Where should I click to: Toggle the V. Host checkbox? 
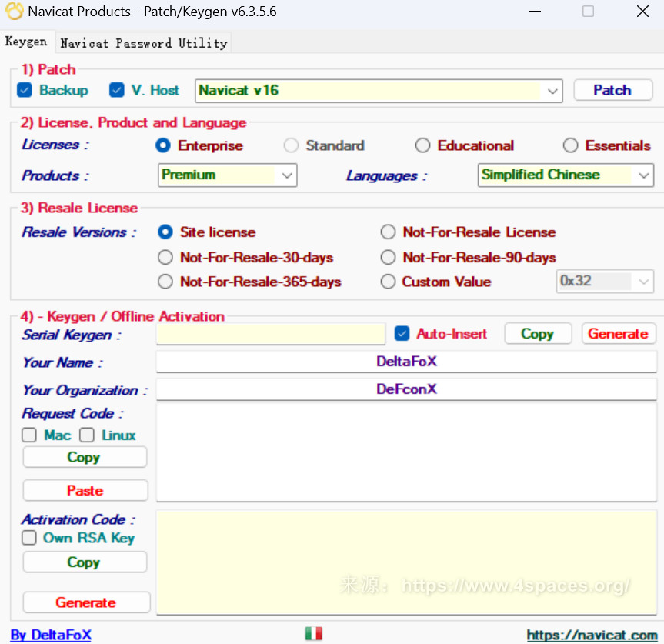(x=117, y=91)
